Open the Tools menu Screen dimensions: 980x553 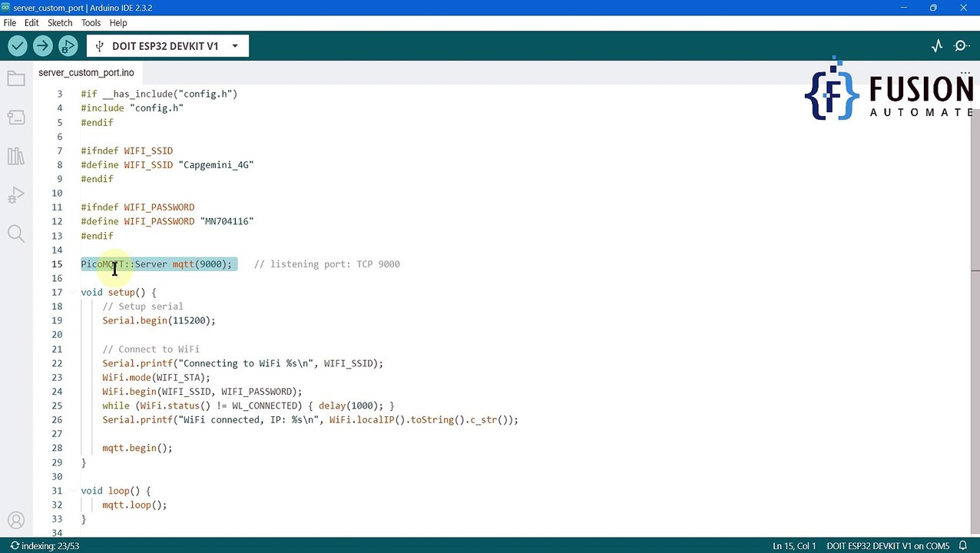pyautogui.click(x=91, y=23)
